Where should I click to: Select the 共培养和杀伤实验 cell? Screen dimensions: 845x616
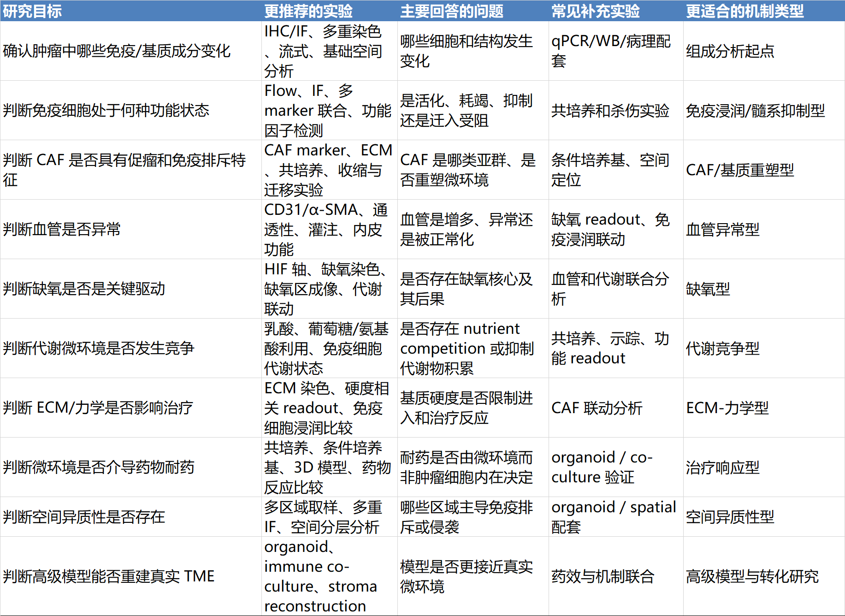610,111
